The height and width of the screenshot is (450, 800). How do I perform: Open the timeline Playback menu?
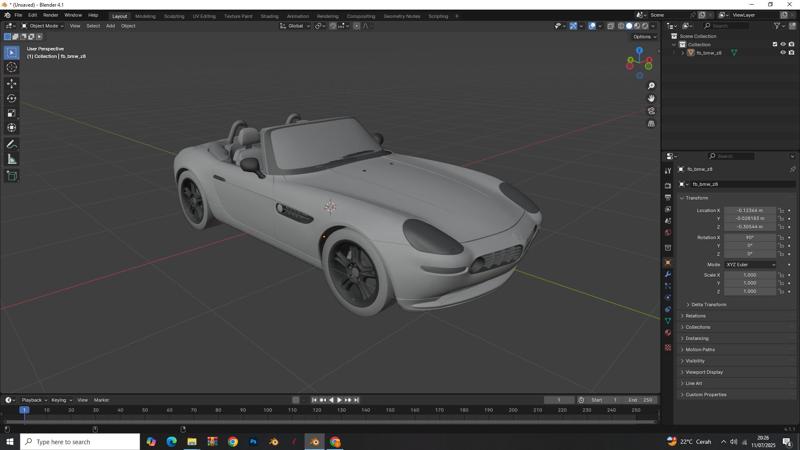[34, 400]
